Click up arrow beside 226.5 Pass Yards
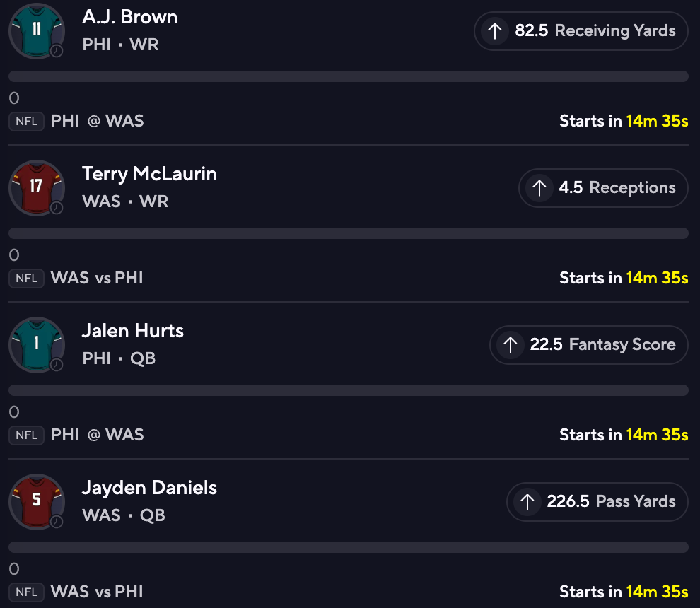Viewport: 700px width, 608px height. pyautogui.click(x=527, y=502)
